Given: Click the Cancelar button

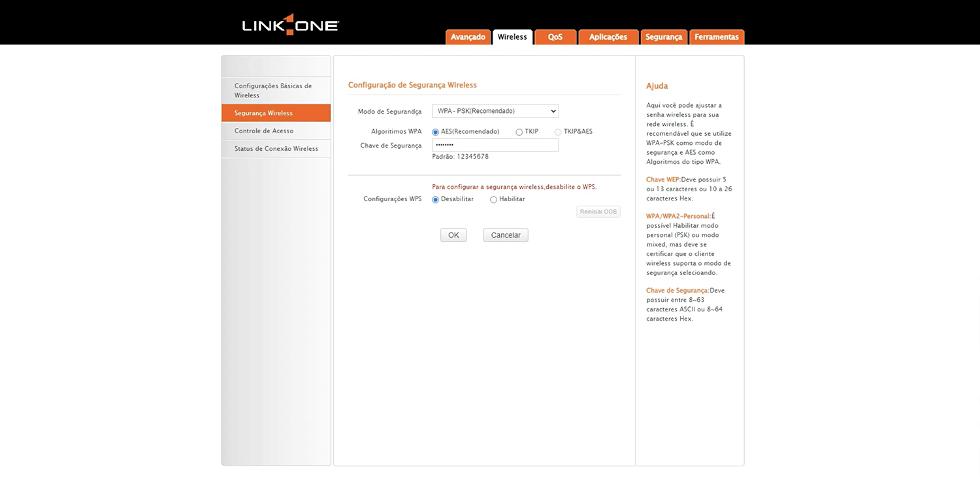Looking at the screenshot, I should tap(505, 235).
